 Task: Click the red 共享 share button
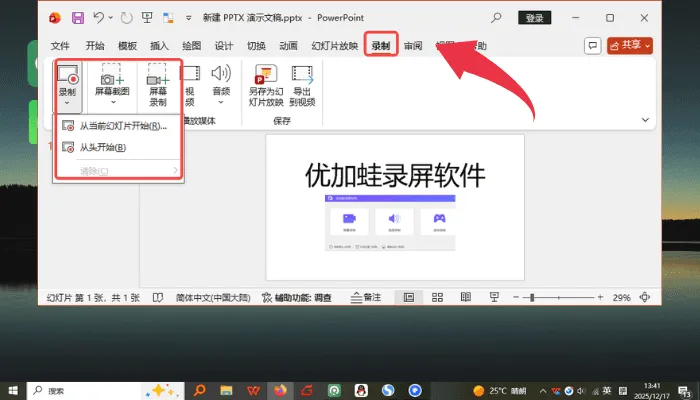pyautogui.click(x=630, y=46)
